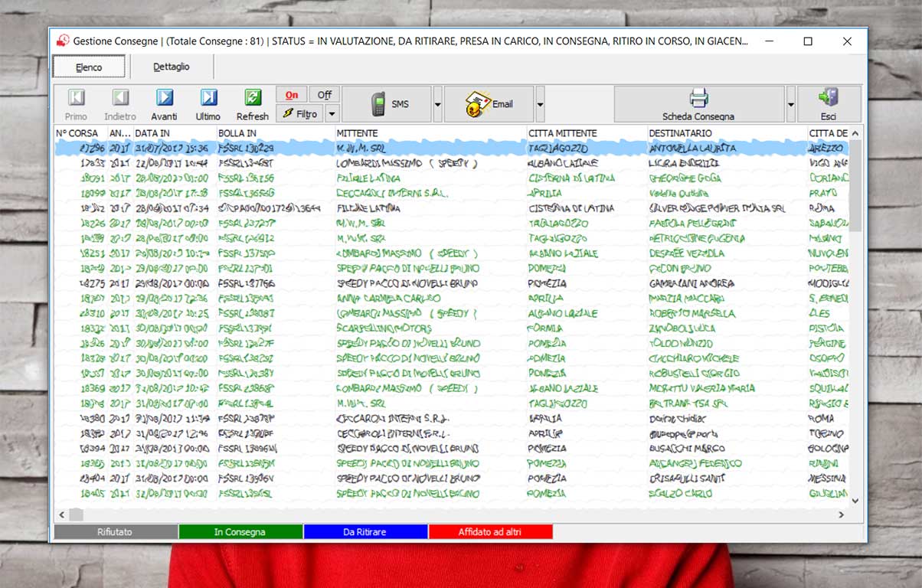Sort by the N° CORSA column header
The height and width of the screenshot is (588, 922).
80,133
